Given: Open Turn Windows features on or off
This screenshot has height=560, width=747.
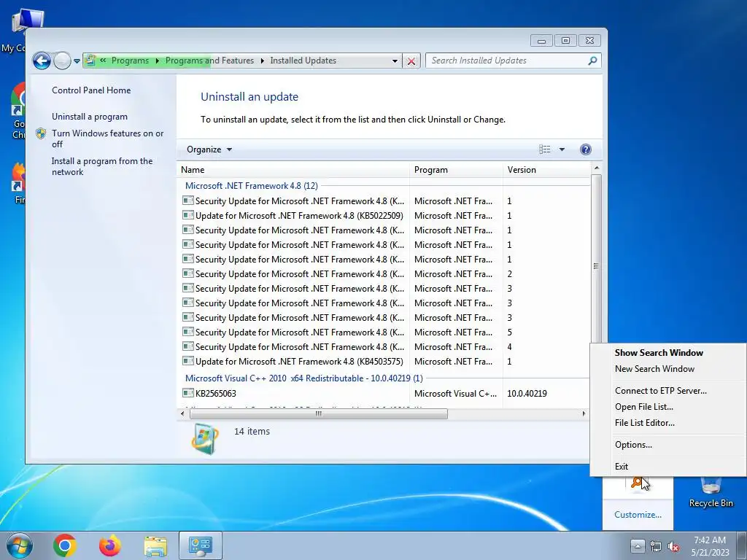Looking at the screenshot, I should [x=108, y=139].
